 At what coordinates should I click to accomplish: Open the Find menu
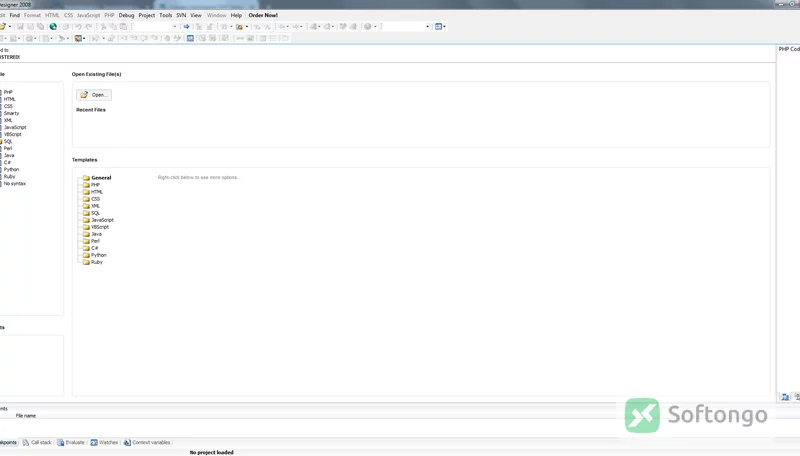(15, 15)
